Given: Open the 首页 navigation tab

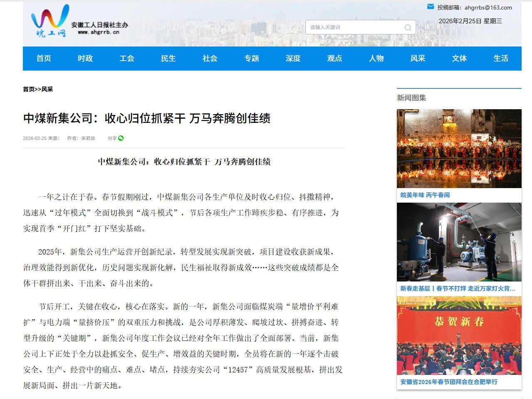Looking at the screenshot, I should coord(44,59).
